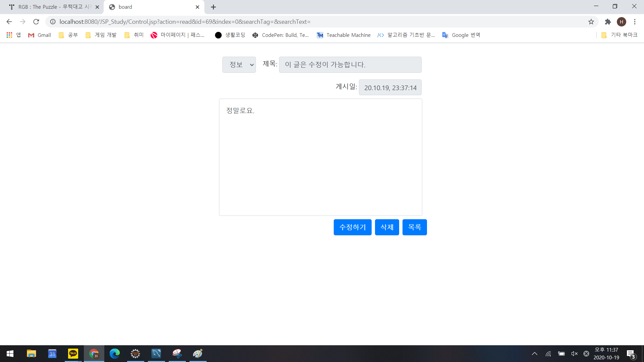
Task: Open the Chrome three-dot menu
Action: click(635, 22)
